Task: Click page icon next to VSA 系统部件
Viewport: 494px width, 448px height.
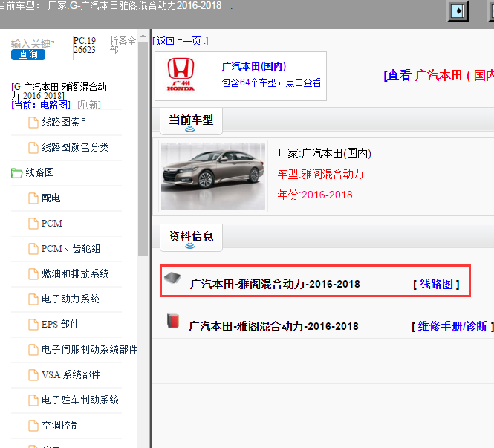Action: (x=33, y=375)
